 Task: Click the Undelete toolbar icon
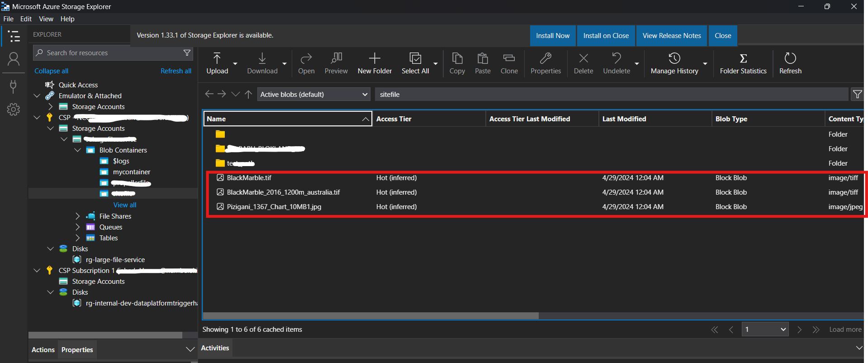[x=617, y=63]
